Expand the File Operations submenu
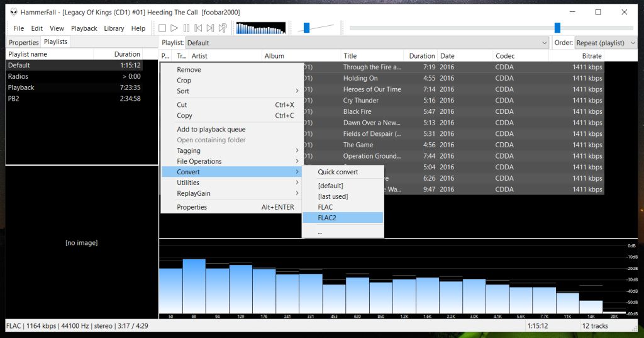Viewport: 644px width, 338px height. pos(231,161)
